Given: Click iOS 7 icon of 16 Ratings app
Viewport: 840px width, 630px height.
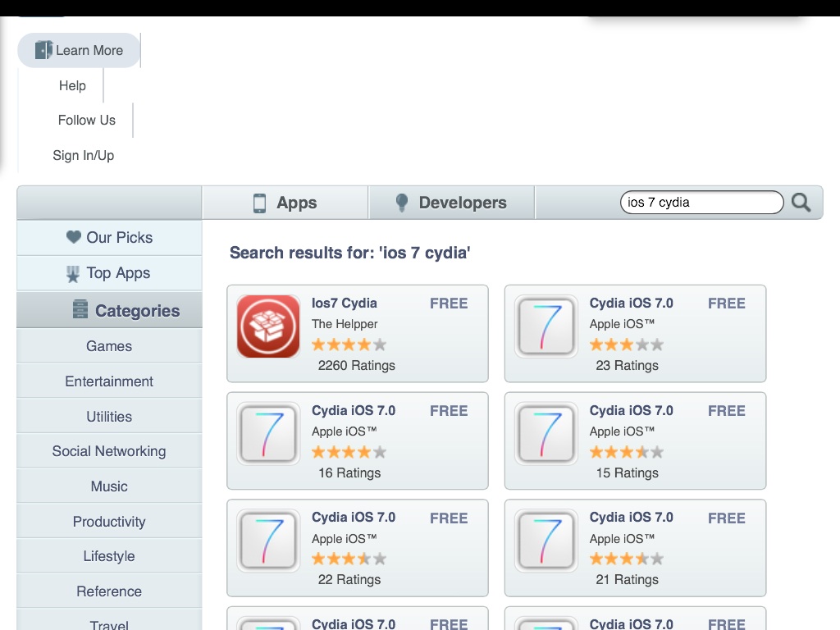Looking at the screenshot, I should (x=268, y=433).
